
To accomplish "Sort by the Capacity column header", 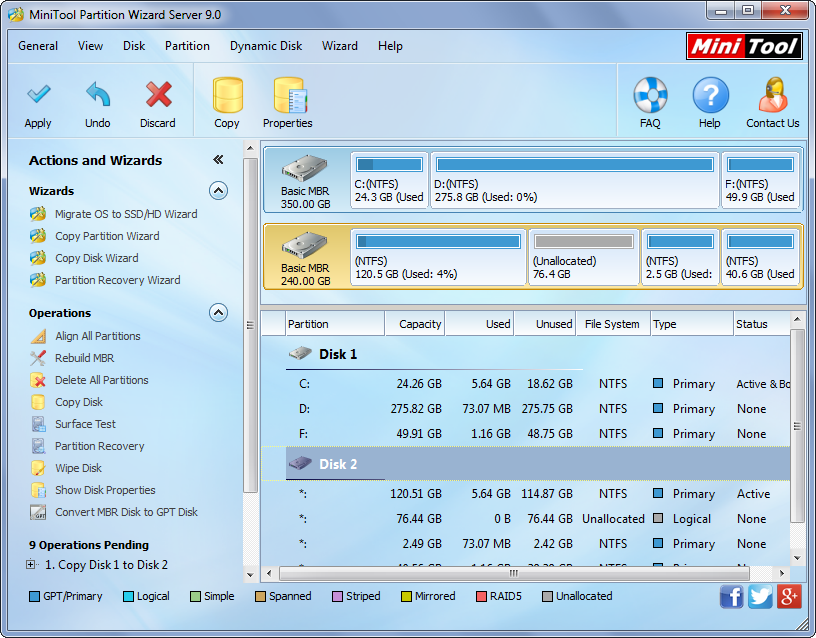I will [415, 324].
